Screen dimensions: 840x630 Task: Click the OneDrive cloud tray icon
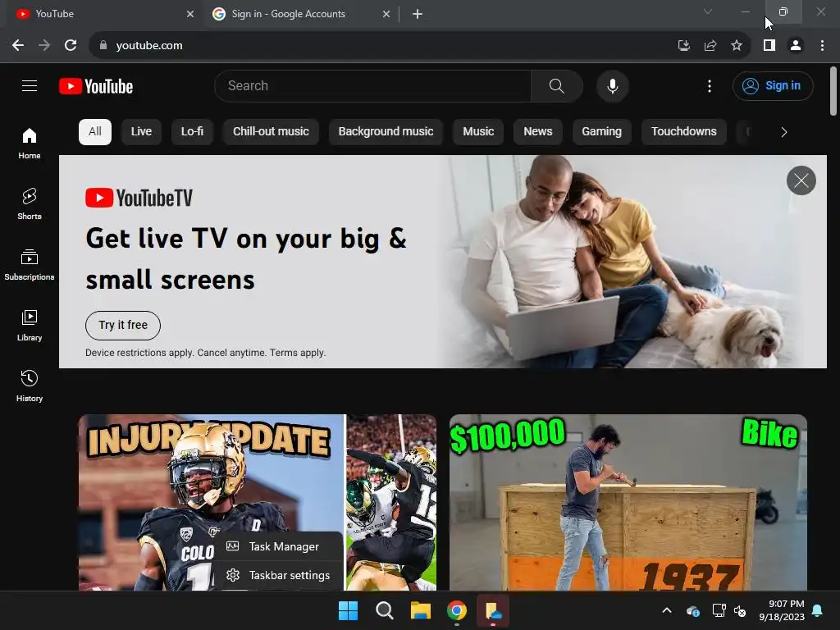[692, 610]
